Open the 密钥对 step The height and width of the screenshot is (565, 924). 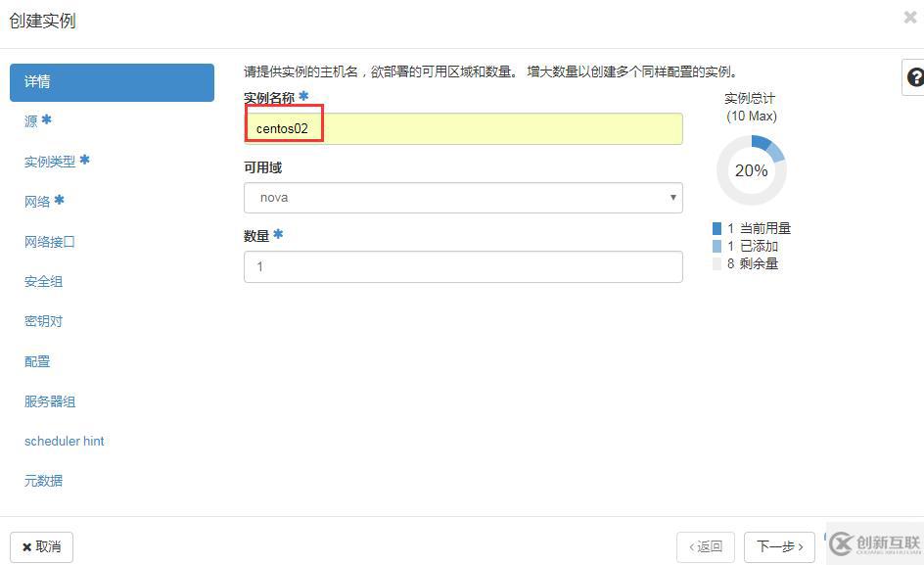coord(44,321)
